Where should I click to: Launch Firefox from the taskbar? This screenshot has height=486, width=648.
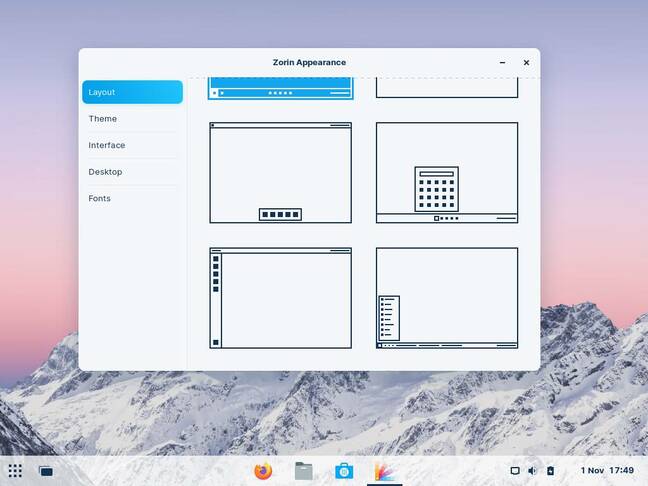pyautogui.click(x=263, y=471)
